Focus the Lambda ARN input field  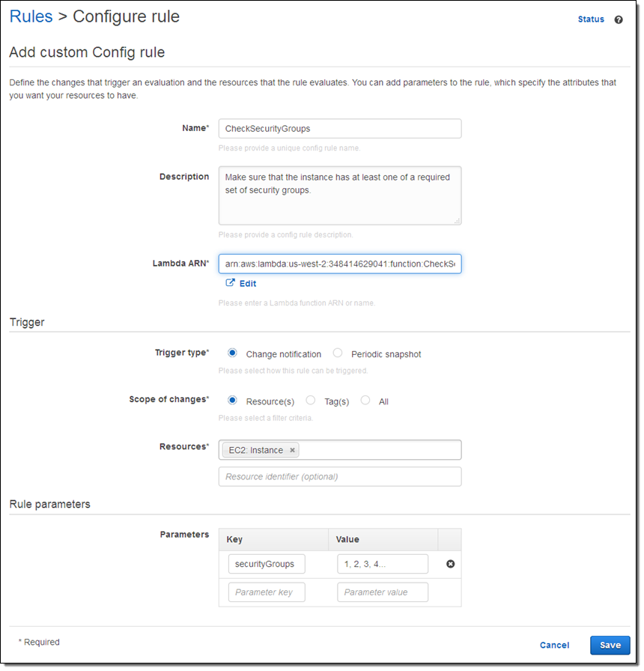(340, 264)
